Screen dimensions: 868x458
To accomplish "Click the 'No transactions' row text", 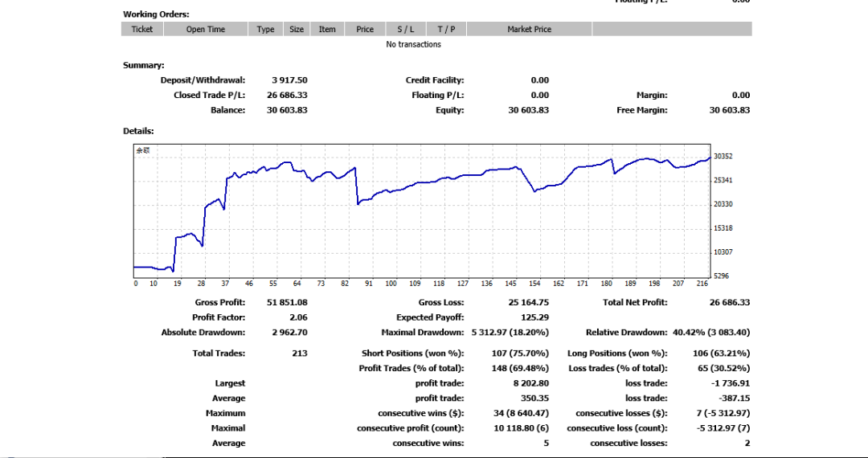I will 413,44.
